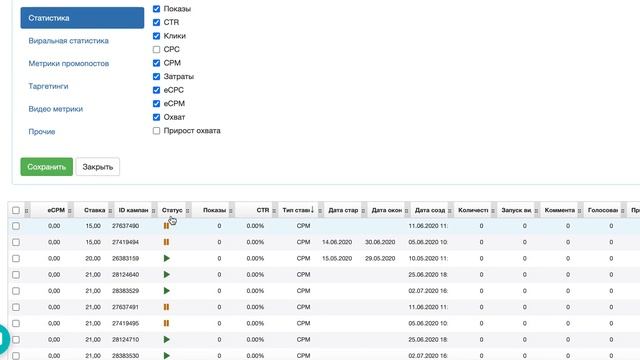Click the play status icon for campaign 26383159
This screenshot has height=360, width=640.
(167, 258)
